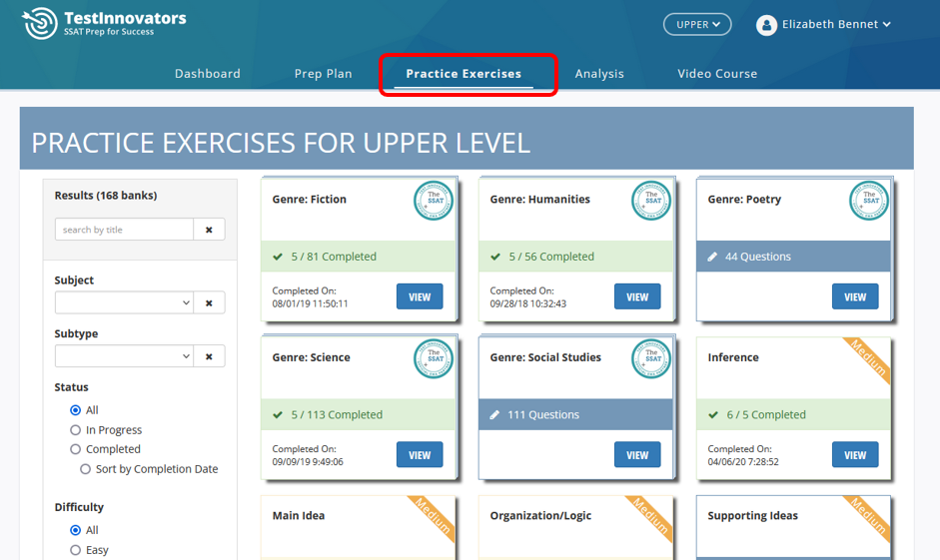The image size is (940, 560).
Task: Click the Genre: Poetry card title
Action: point(744,200)
